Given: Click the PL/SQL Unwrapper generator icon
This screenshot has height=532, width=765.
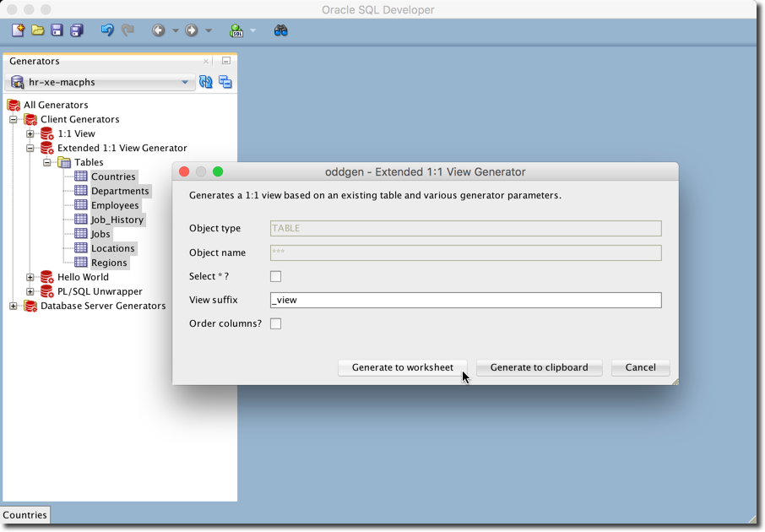Looking at the screenshot, I should (x=46, y=291).
